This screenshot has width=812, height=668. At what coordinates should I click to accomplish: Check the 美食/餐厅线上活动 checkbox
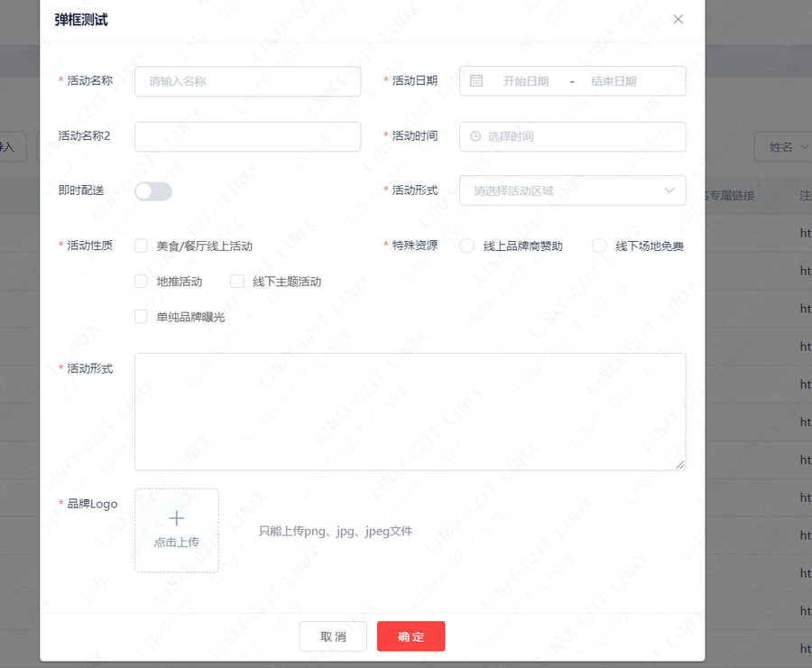141,245
